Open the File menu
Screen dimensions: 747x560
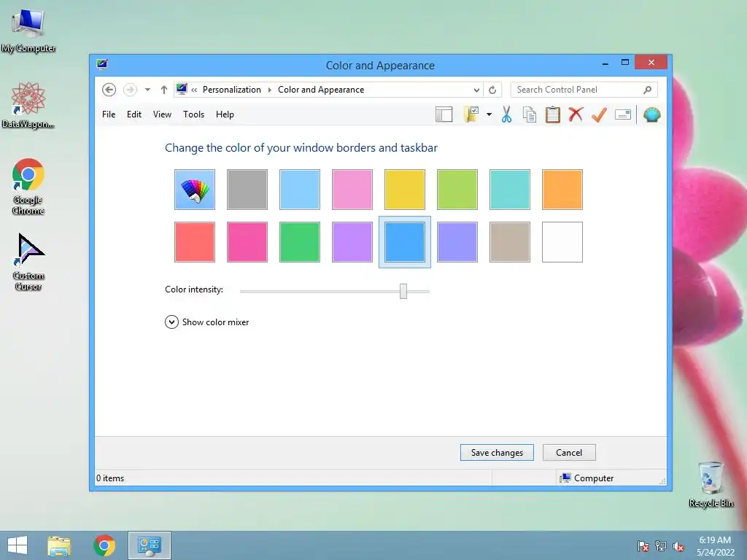tap(109, 114)
